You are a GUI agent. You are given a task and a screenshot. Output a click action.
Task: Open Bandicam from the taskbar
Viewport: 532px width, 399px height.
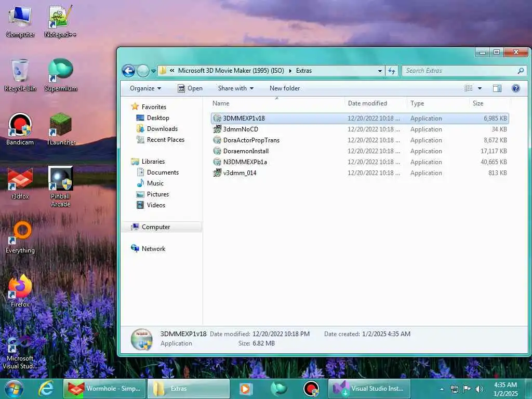click(311, 389)
